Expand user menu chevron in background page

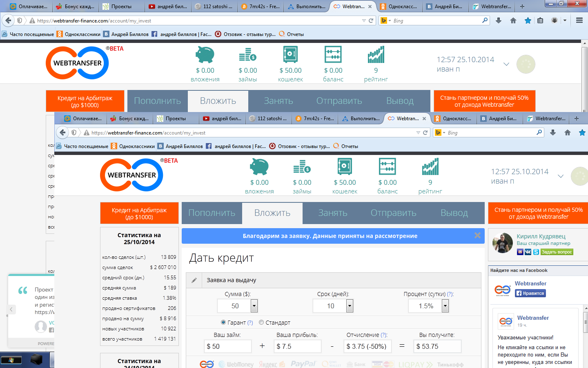coord(506,64)
